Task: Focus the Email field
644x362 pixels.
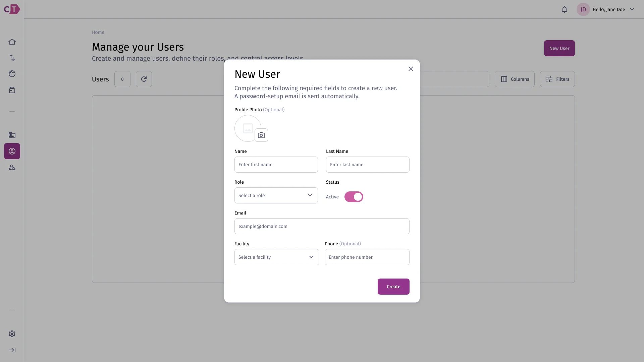Action: pyautogui.click(x=322, y=226)
